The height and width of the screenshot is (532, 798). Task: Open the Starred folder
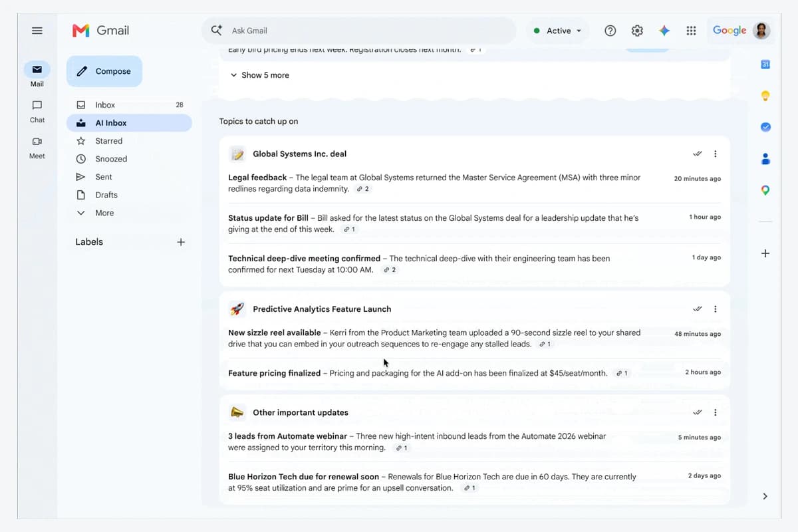129,141
